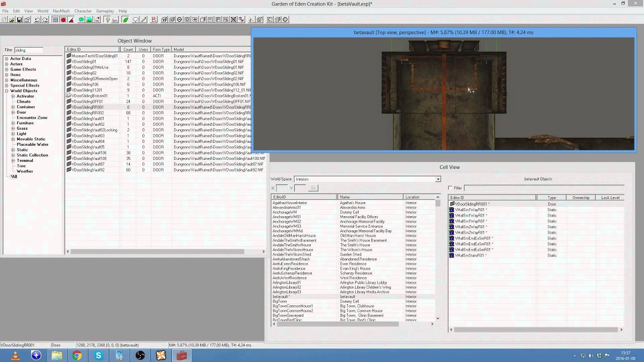The width and height of the screenshot is (644, 362).
Task: Open the Character menu
Action: pyautogui.click(x=83, y=11)
